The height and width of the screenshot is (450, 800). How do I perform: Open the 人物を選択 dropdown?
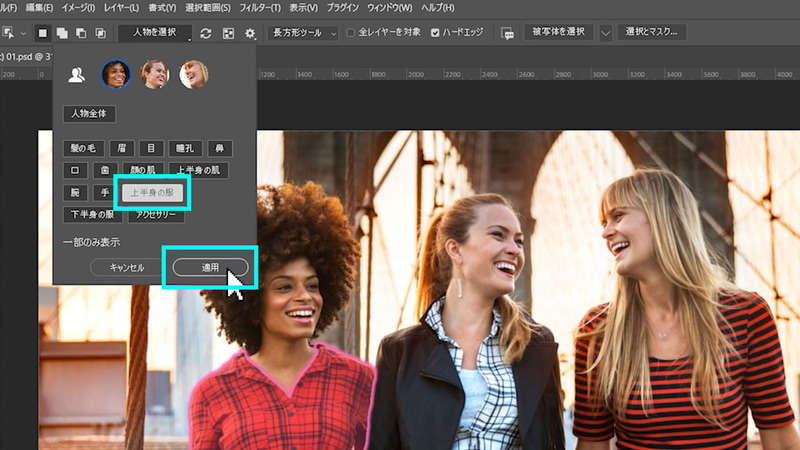[x=155, y=33]
